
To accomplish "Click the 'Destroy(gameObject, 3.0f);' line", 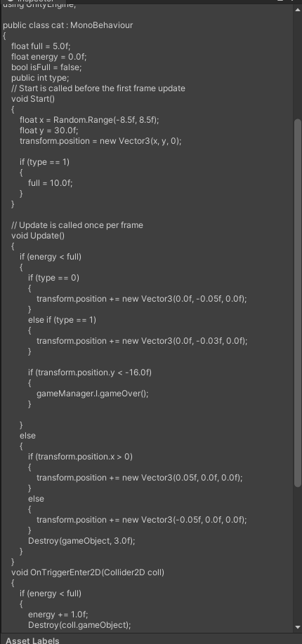I will coord(81,540).
